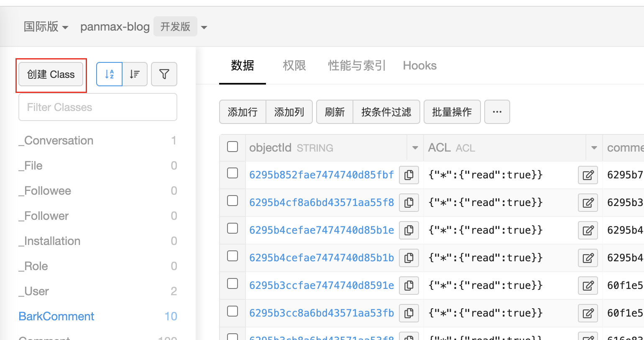
Task: Select checkbox for row 6295b4cefae7474740d85b1e
Action: click(233, 229)
